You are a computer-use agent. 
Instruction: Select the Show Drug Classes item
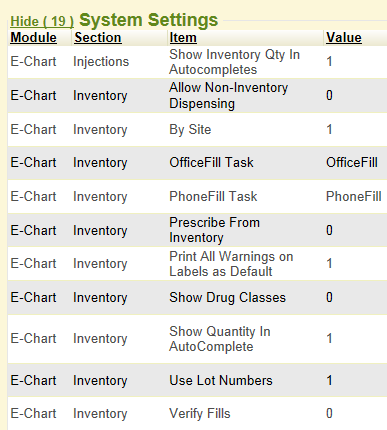[x=227, y=297]
